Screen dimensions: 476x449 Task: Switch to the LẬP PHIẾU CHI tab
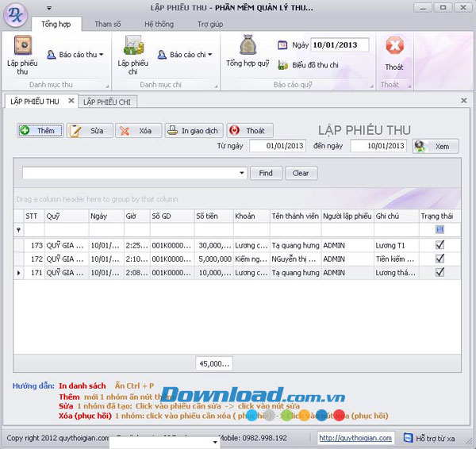point(110,102)
